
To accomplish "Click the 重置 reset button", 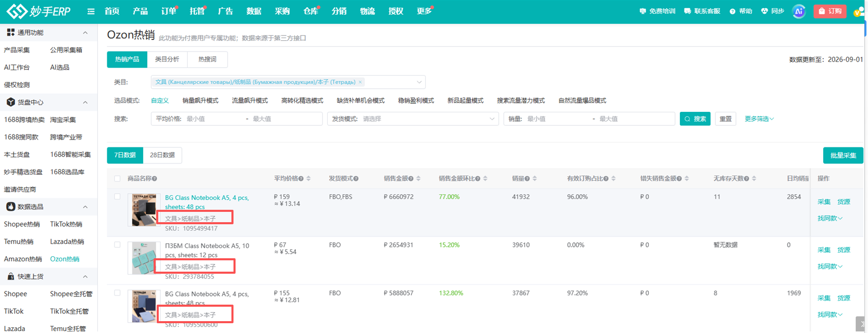I will (726, 119).
